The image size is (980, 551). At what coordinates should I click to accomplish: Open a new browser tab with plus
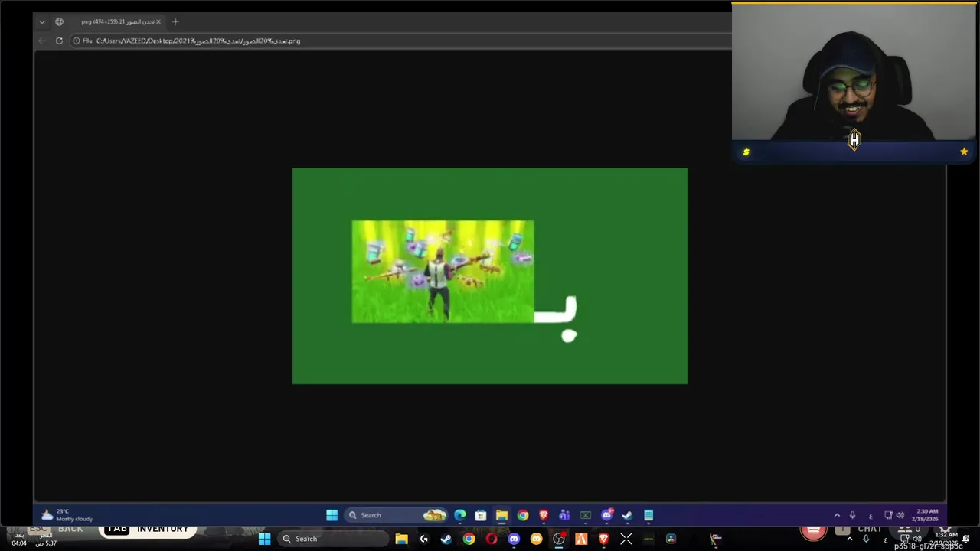[x=175, y=21]
